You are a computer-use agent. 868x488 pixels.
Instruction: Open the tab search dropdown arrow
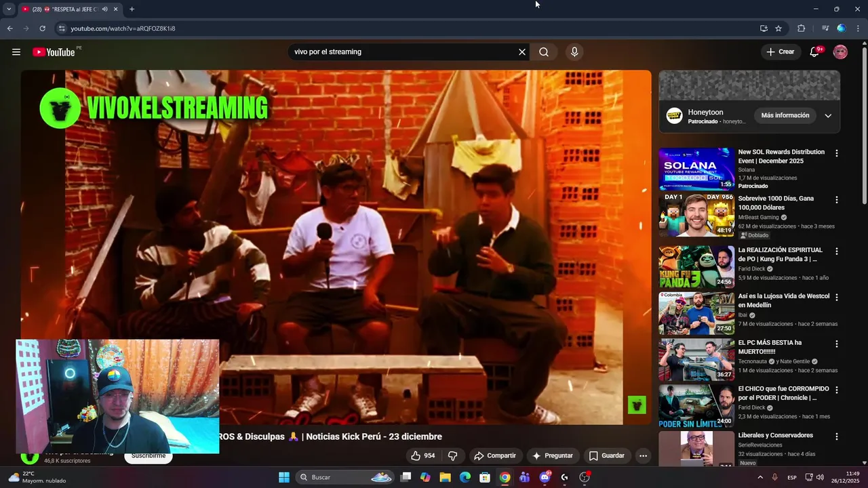coord(9,9)
